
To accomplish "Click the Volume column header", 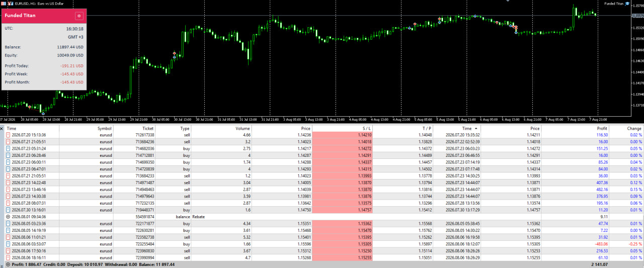I will tap(243, 129).
